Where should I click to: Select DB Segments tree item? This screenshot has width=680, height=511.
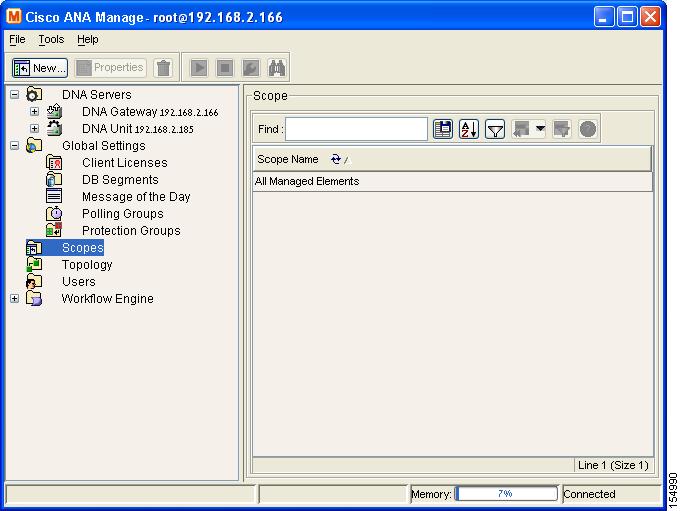tap(120, 180)
